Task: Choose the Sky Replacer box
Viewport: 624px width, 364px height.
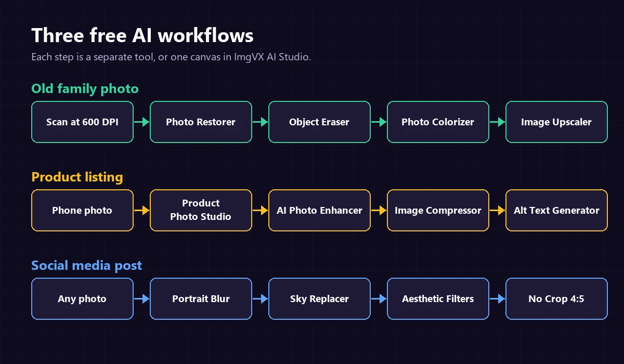Action: (319, 299)
